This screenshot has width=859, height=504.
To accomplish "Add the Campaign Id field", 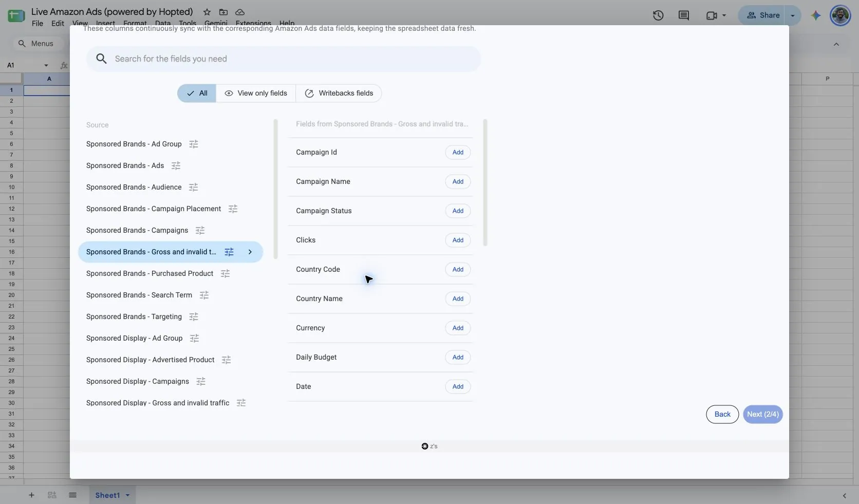I will [458, 153].
